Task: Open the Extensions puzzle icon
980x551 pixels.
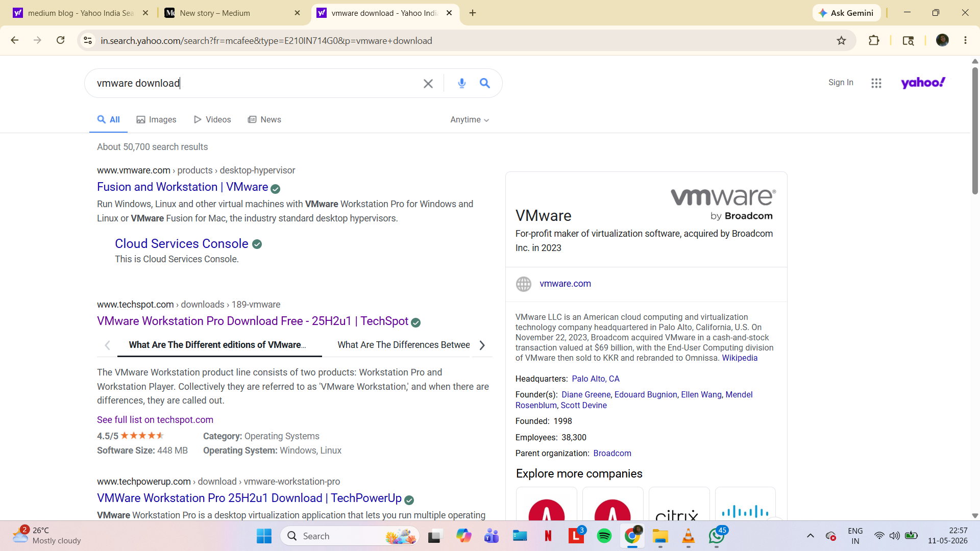Action: click(874, 40)
